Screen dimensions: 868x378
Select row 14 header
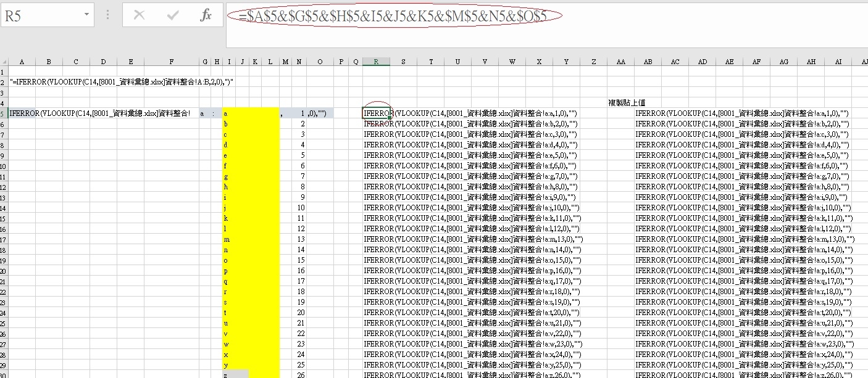coord(4,207)
